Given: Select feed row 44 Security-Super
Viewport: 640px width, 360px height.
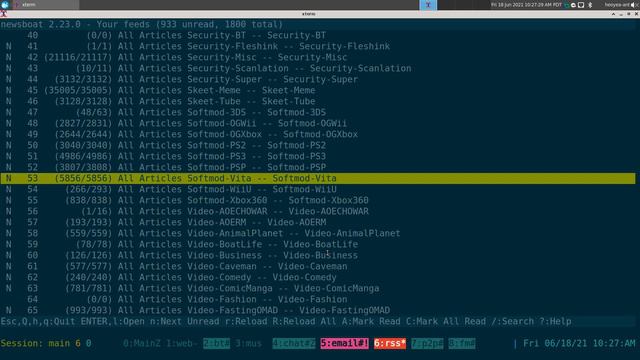Looking at the screenshot, I should pyautogui.click(x=318, y=80).
